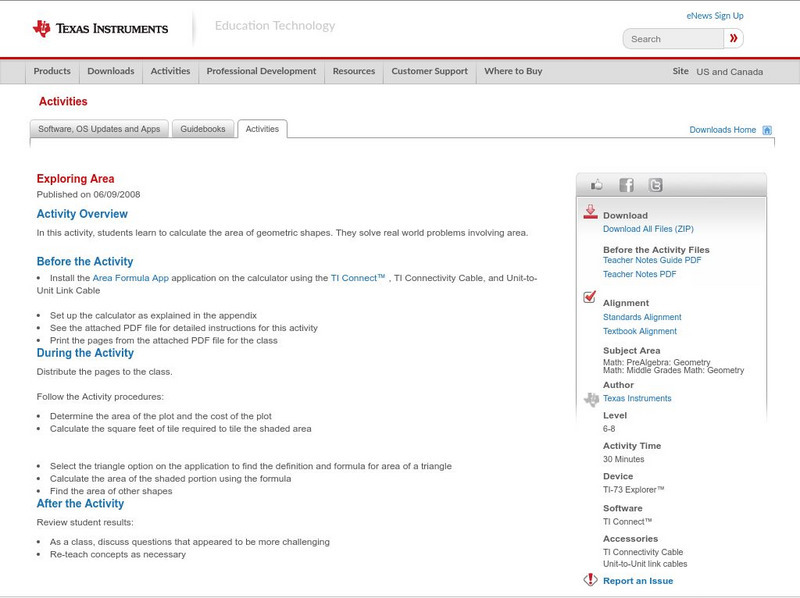The height and width of the screenshot is (598, 800).
Task: Share the activity on Twitter
Action: [x=655, y=185]
